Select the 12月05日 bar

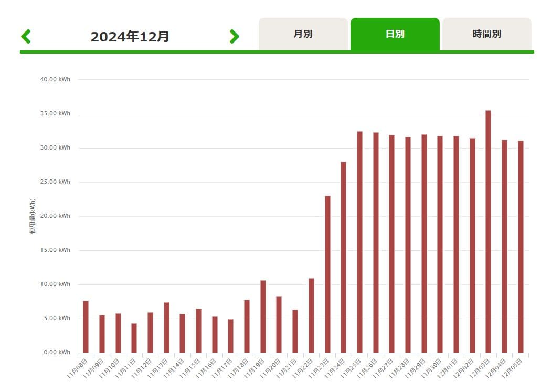click(521, 247)
